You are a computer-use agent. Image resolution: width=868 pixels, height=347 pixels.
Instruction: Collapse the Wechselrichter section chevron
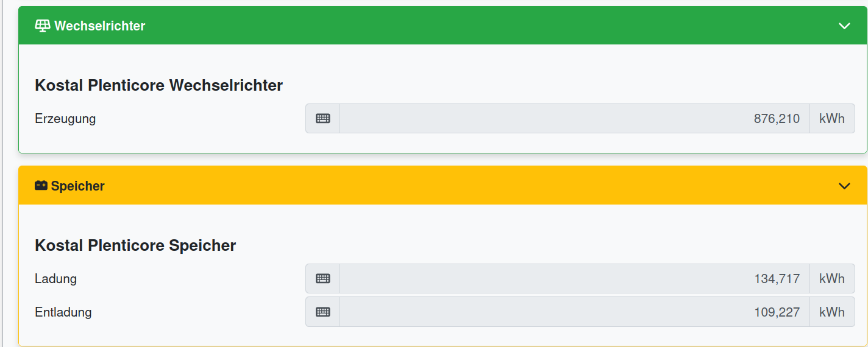point(844,26)
